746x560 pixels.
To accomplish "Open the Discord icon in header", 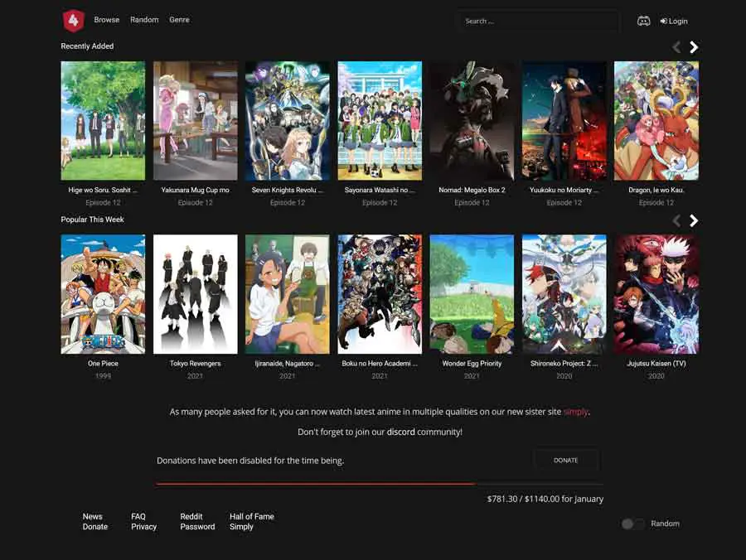I will pyautogui.click(x=643, y=21).
